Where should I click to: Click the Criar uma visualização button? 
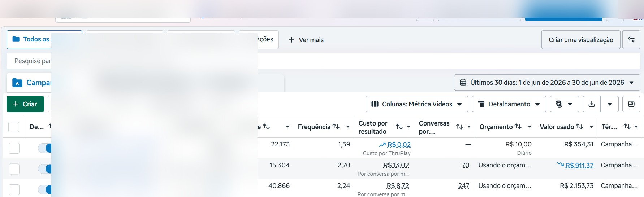[x=581, y=40]
